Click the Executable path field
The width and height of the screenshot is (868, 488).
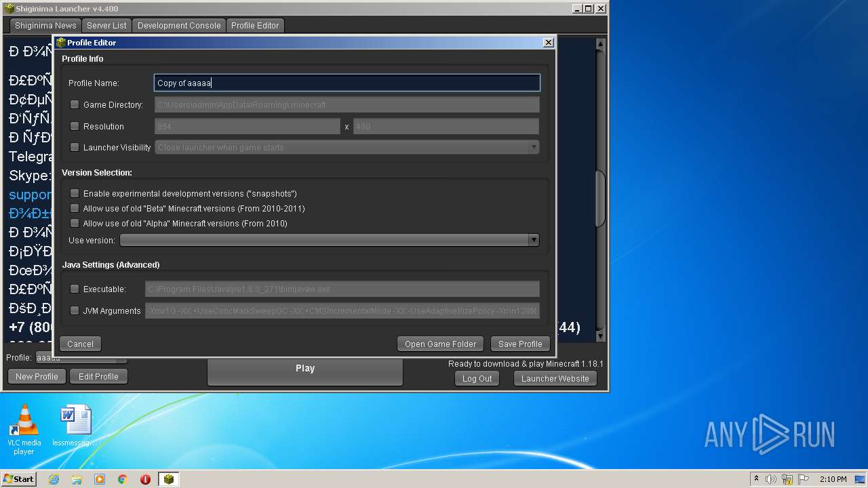pos(342,289)
